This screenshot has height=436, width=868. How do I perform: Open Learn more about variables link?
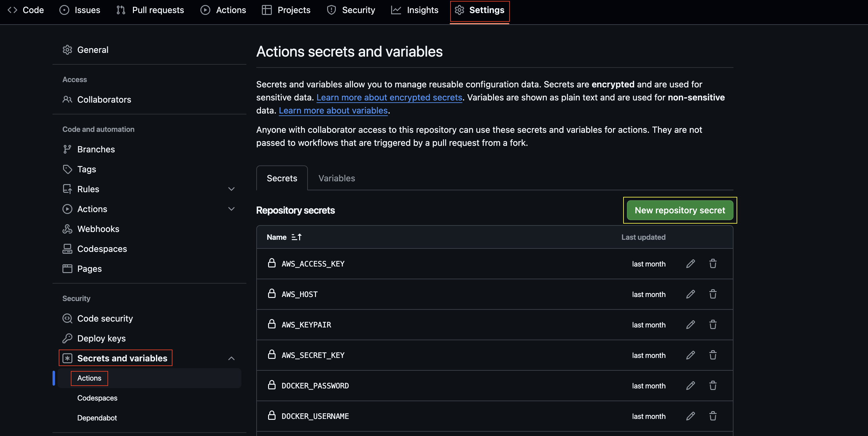(x=333, y=111)
